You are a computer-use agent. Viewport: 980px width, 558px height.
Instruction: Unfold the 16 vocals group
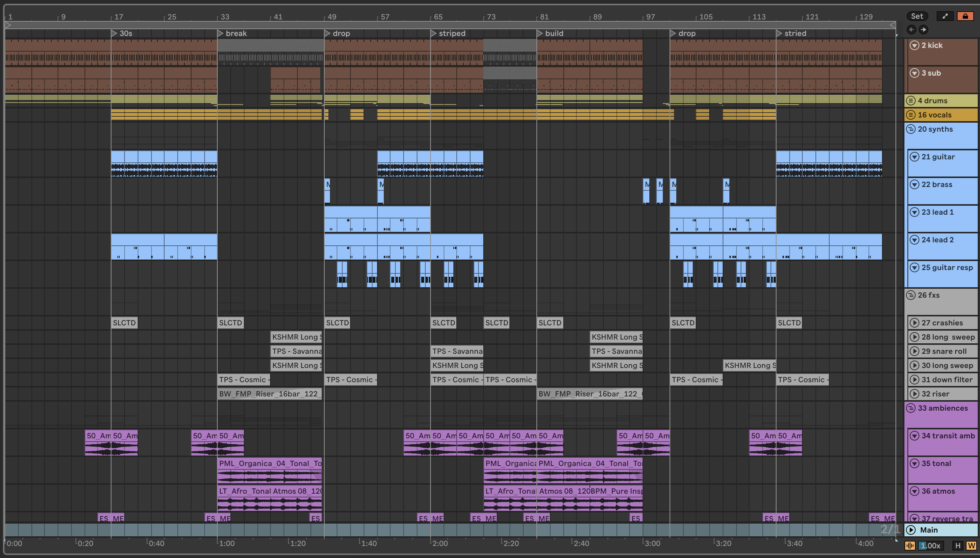tap(911, 115)
